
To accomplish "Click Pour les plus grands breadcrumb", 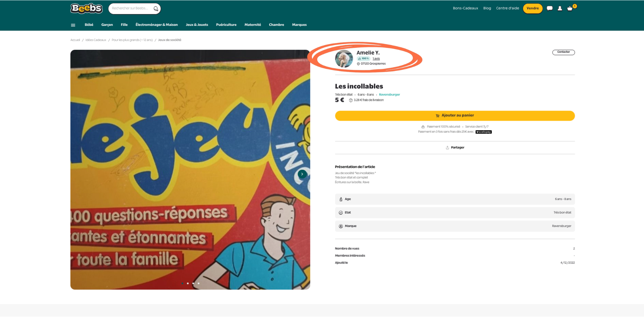I will click(132, 40).
